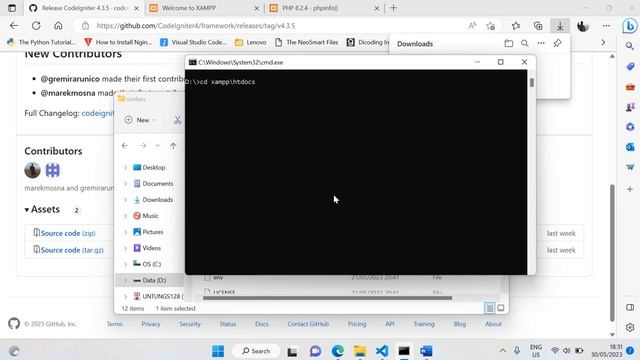Open The Python Tutorial bookmark
Screen dimensions: 640x360
pos(42,42)
